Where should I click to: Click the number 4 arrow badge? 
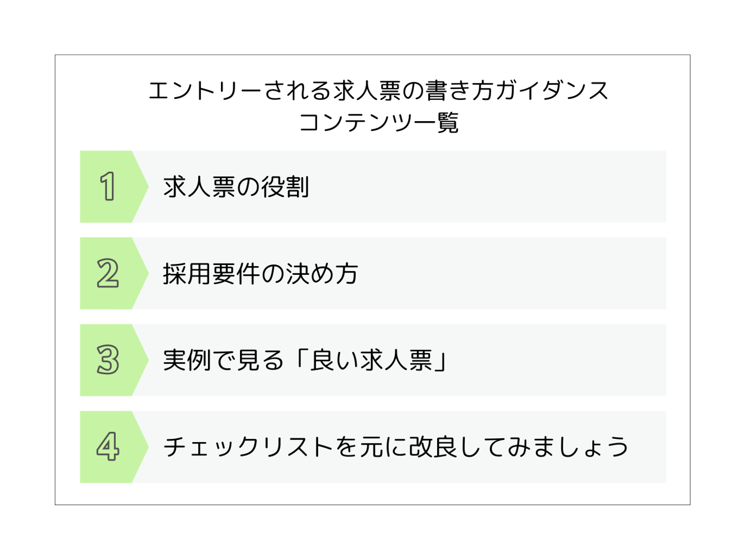coord(108,447)
